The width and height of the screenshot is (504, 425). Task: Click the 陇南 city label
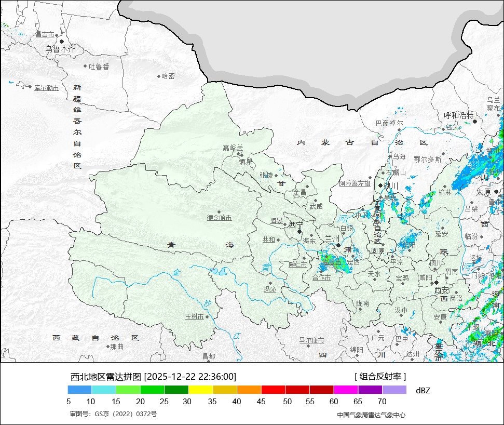coord(363,303)
